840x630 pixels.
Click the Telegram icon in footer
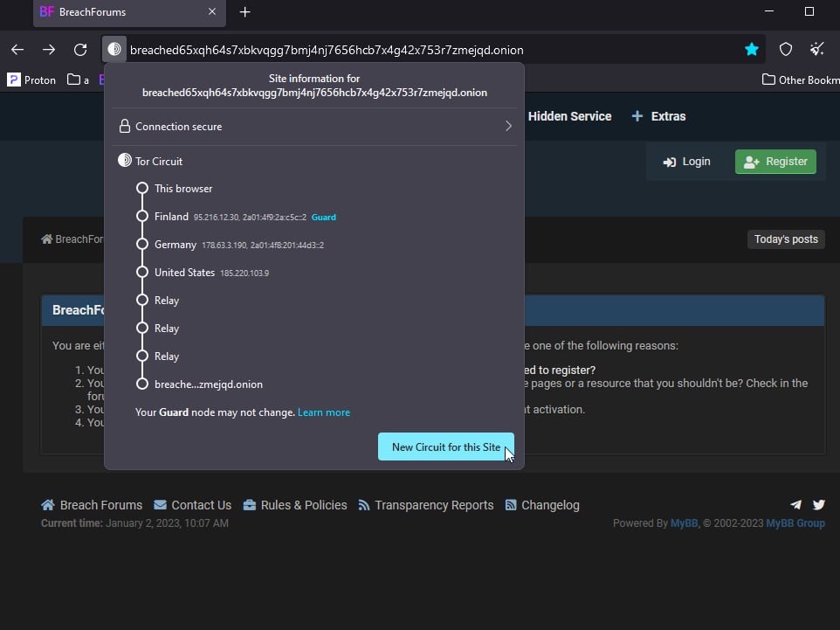pyautogui.click(x=795, y=504)
